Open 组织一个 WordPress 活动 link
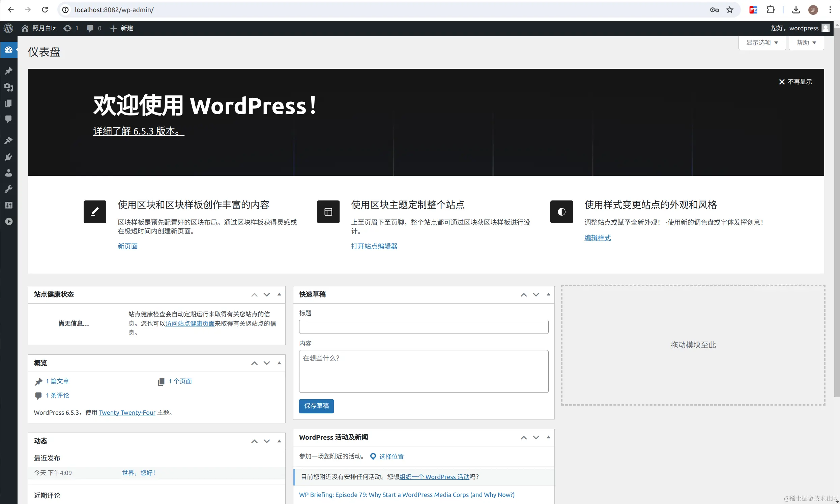Screen dimensions: 840x504 (434, 477)
